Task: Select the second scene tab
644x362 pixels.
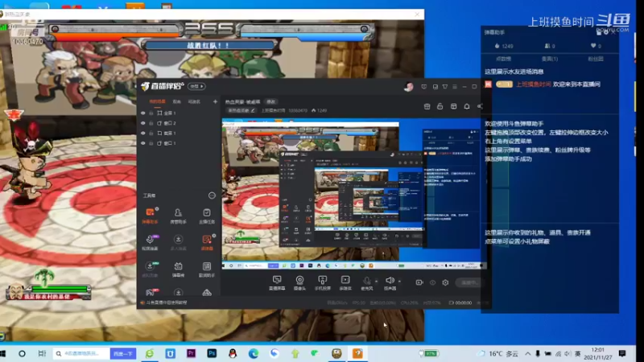Action: [176, 101]
